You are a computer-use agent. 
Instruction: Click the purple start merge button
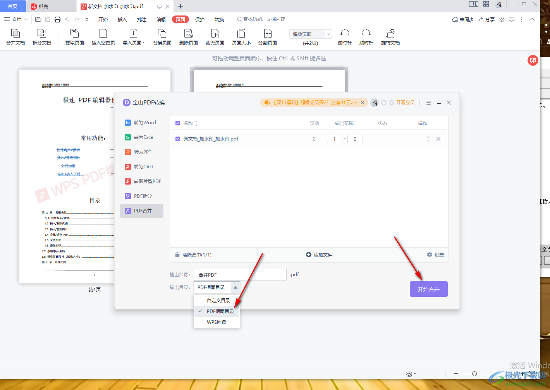tap(429, 289)
